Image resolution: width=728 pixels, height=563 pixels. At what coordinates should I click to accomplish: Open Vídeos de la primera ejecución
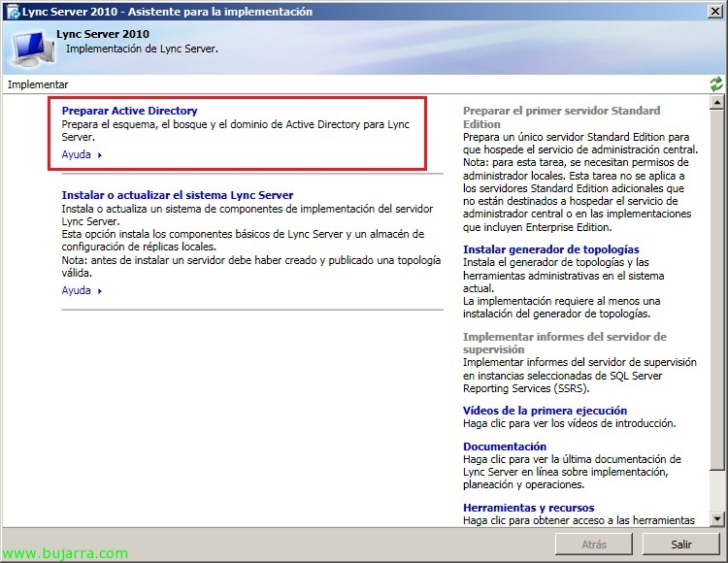pos(546,411)
